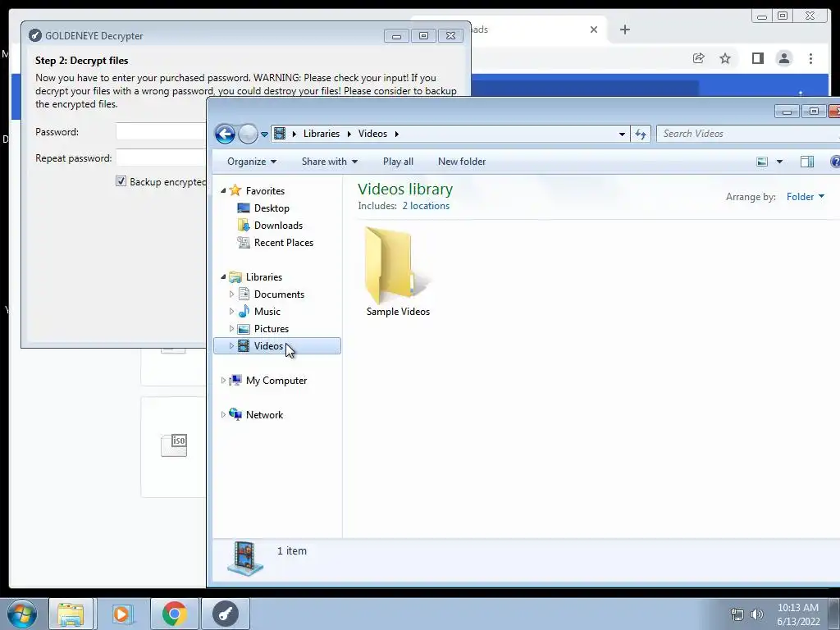Open Recent Places under Favorites
The image size is (840, 630).
pyautogui.click(x=283, y=243)
